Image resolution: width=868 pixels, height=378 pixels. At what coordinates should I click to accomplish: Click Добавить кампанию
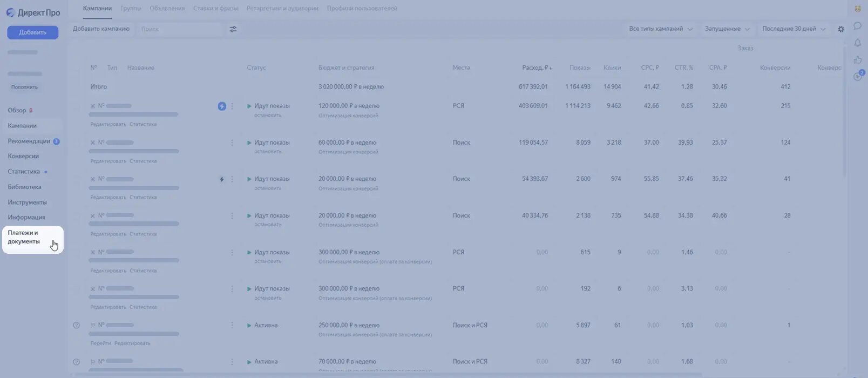101,29
